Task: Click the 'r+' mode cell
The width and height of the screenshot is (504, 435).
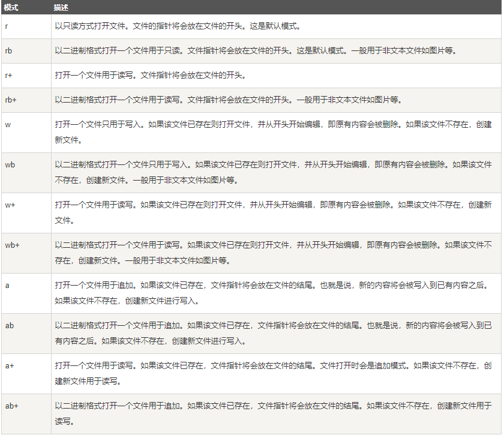Action: click(26, 76)
